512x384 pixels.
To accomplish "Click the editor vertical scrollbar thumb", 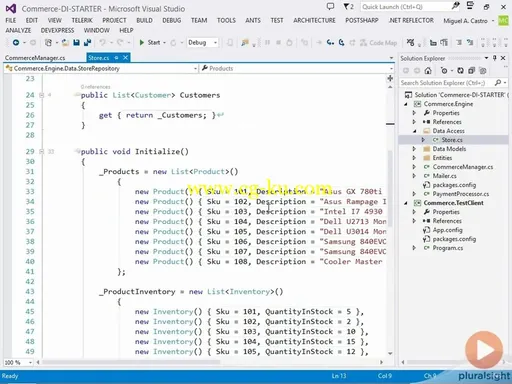I will click(x=390, y=188).
